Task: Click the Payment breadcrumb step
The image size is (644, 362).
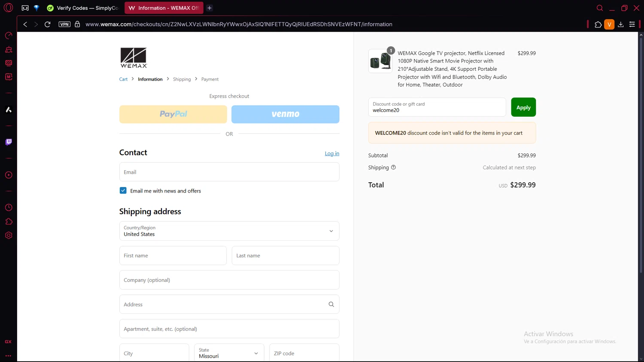Action: [210, 79]
